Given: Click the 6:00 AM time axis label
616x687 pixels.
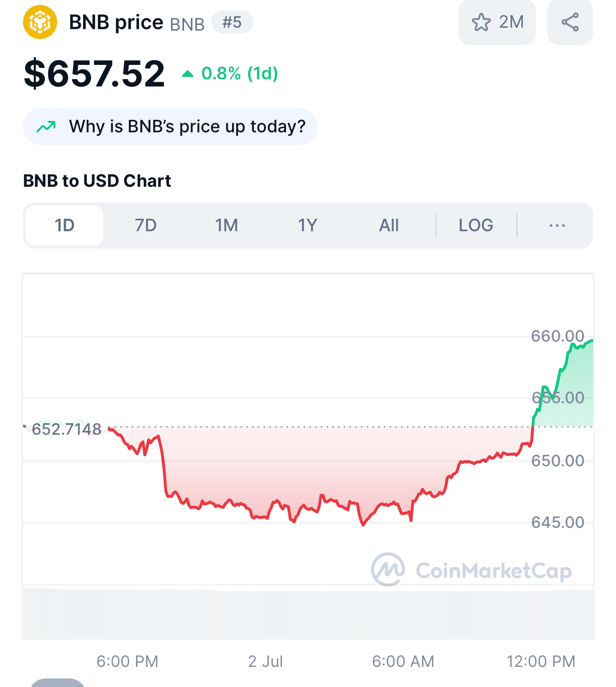Looking at the screenshot, I should coord(403,661).
